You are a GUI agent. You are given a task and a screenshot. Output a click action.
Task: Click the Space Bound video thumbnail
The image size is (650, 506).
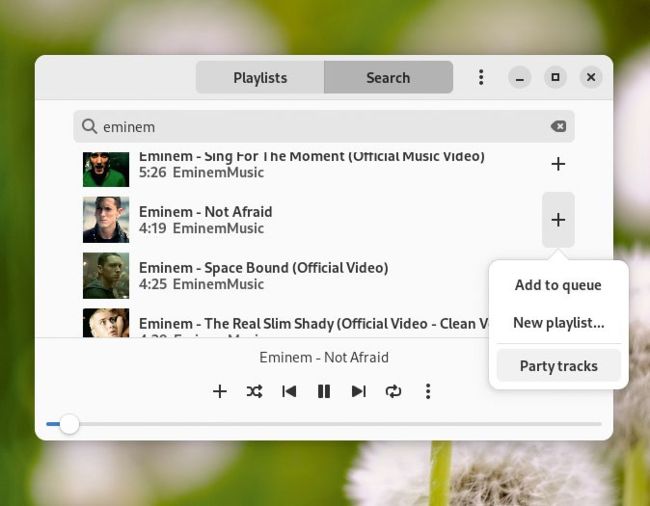point(106,275)
